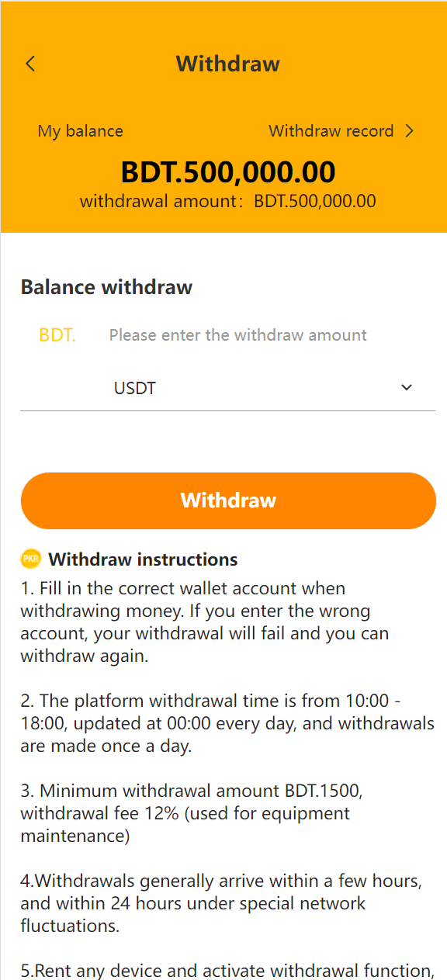Click the Withdraw page title
The image size is (447, 980).
pyautogui.click(x=227, y=64)
